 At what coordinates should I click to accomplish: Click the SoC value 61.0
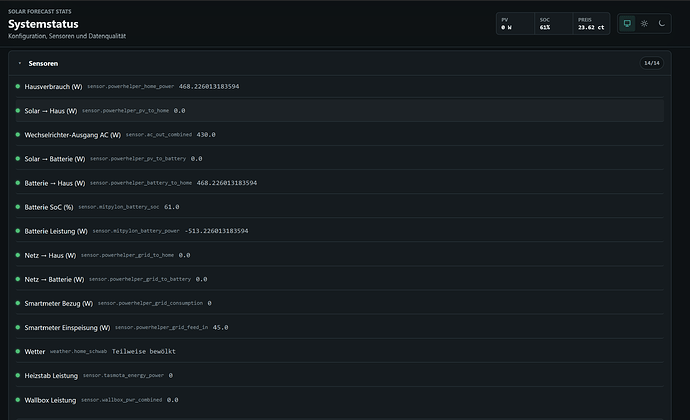pos(172,207)
